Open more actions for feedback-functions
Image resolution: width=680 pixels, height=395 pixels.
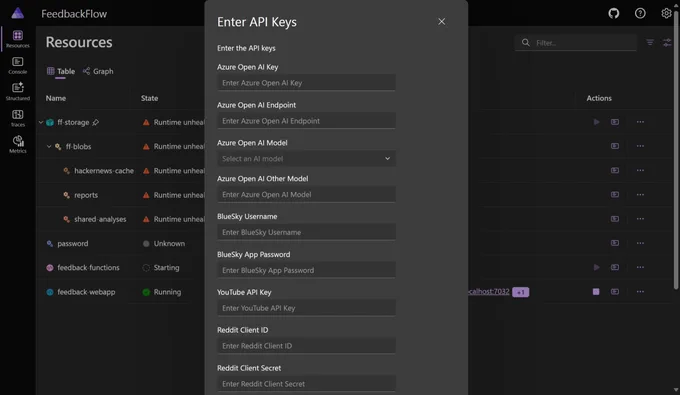(x=640, y=268)
